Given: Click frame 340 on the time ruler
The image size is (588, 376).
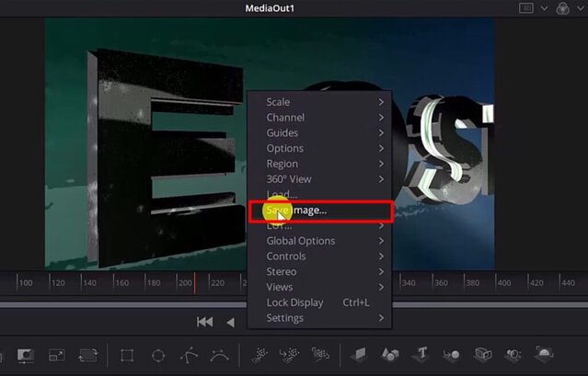Looking at the screenshot, I should (x=409, y=283).
